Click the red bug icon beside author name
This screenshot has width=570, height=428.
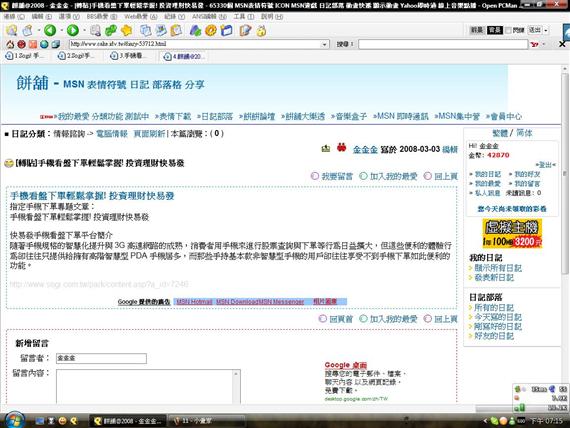[341, 148]
